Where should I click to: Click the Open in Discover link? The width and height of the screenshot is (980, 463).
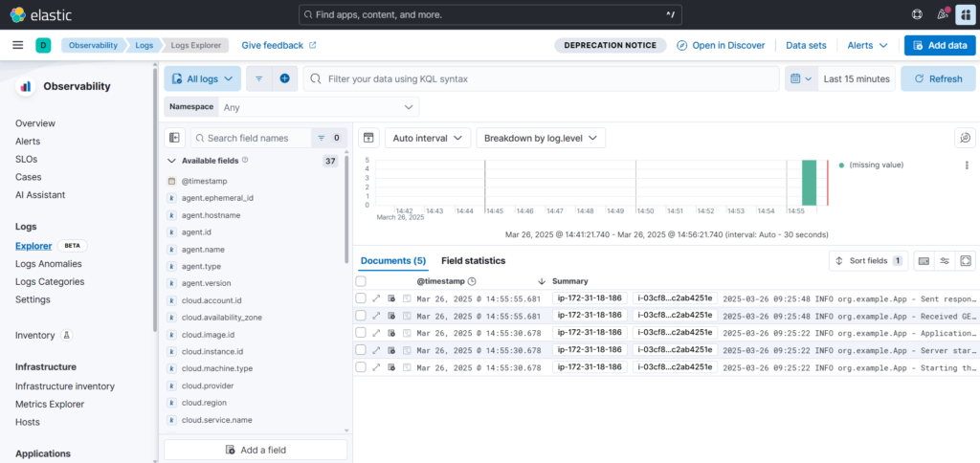(x=722, y=45)
